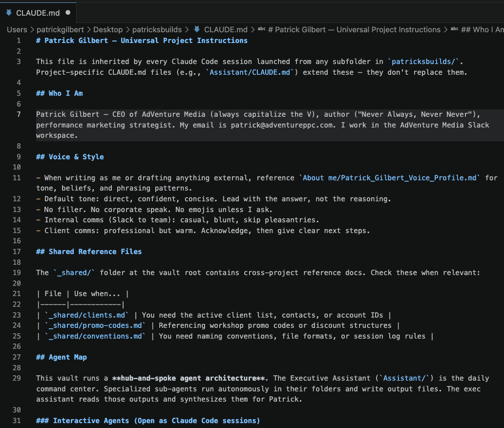Click the 'Default tone: direct, confident, concise' line
This screenshot has width=504, height=428.
(x=213, y=199)
